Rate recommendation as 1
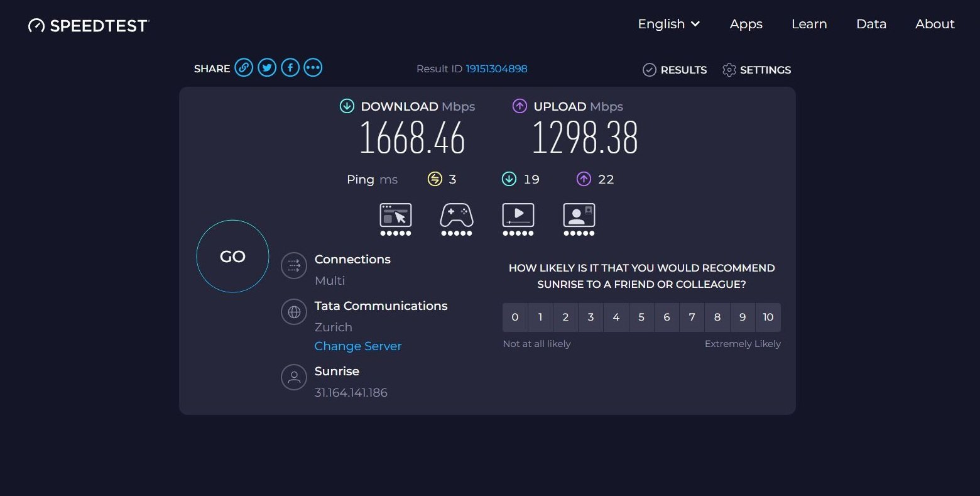Screen dimensions: 980x496 pyautogui.click(x=540, y=317)
